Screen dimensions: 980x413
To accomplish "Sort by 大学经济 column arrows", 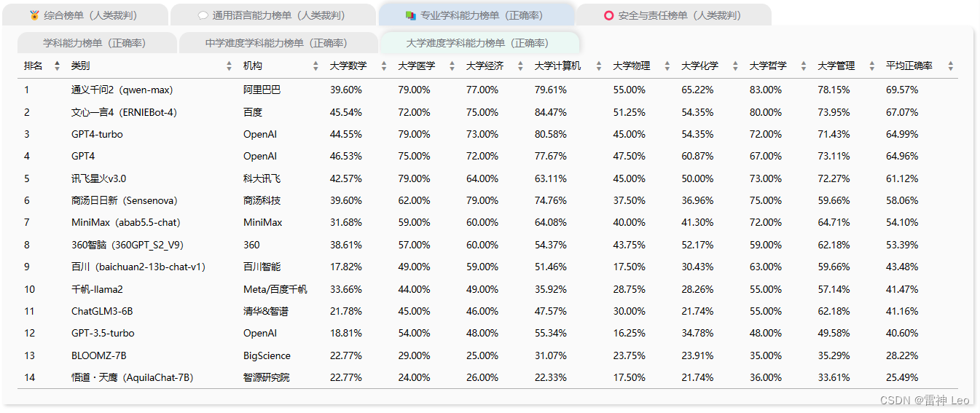I will (x=520, y=66).
